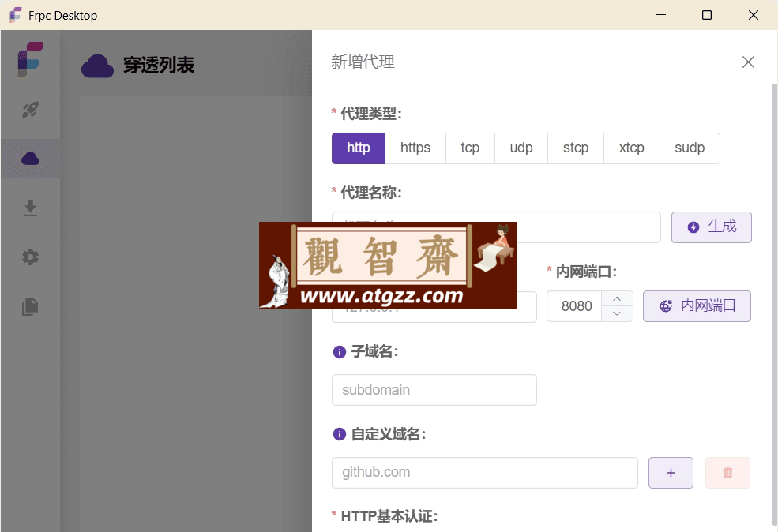Close the 新增代理 drawer panel
This screenshot has width=778, height=532.
click(748, 62)
